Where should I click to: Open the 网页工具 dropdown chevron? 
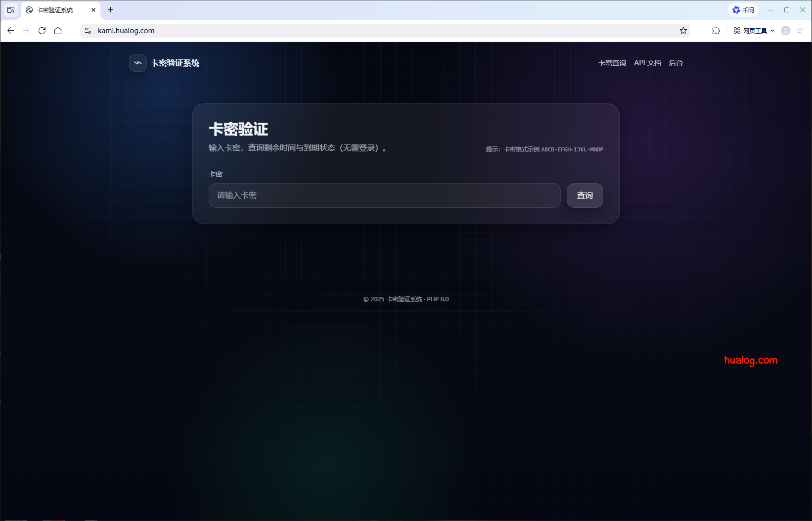tap(773, 30)
